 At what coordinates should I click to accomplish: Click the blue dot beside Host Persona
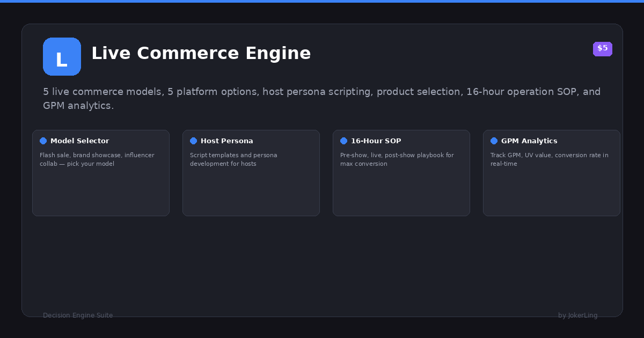tap(194, 141)
